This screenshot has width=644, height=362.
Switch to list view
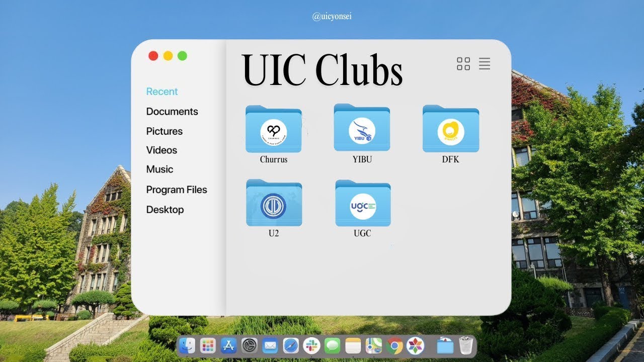pos(485,64)
